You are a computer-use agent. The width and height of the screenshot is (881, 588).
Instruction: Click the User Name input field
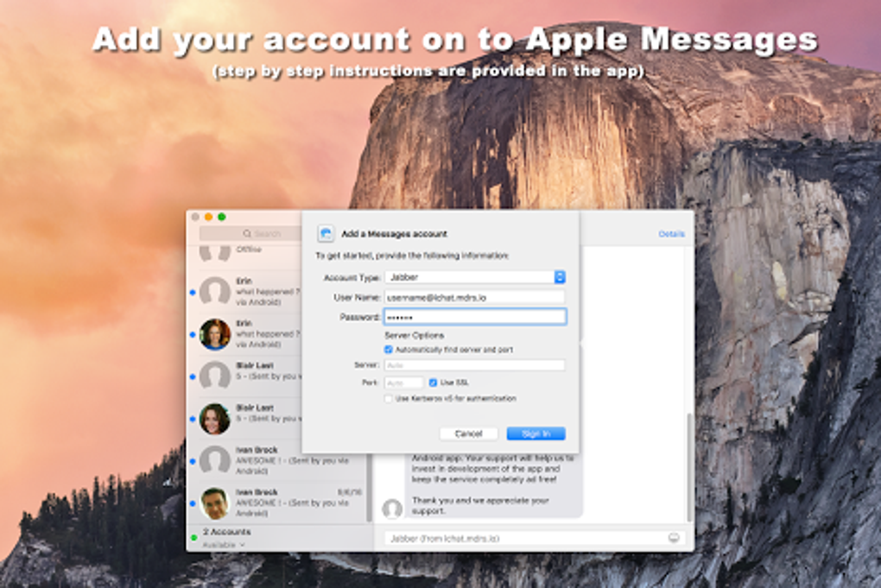point(475,297)
